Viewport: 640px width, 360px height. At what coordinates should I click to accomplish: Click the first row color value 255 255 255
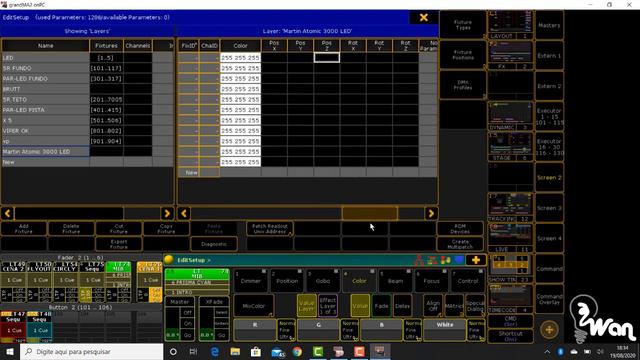tap(240, 58)
